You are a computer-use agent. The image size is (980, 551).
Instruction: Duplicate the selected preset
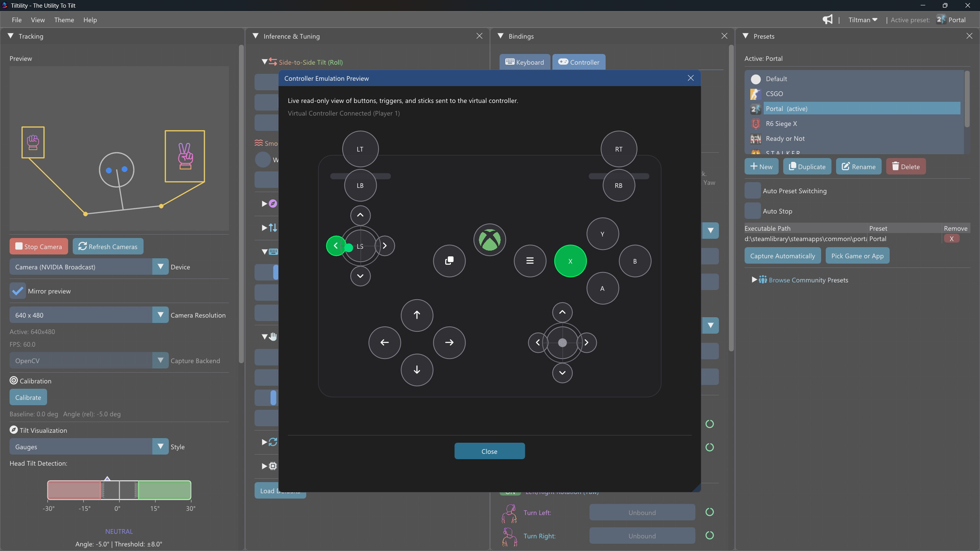(807, 166)
